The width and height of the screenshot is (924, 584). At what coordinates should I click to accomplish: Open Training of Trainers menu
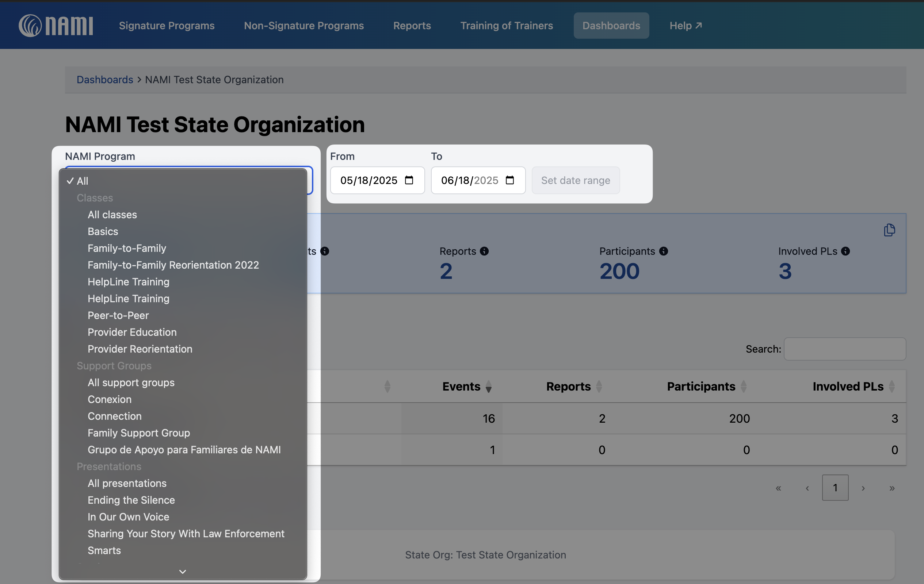coord(507,25)
